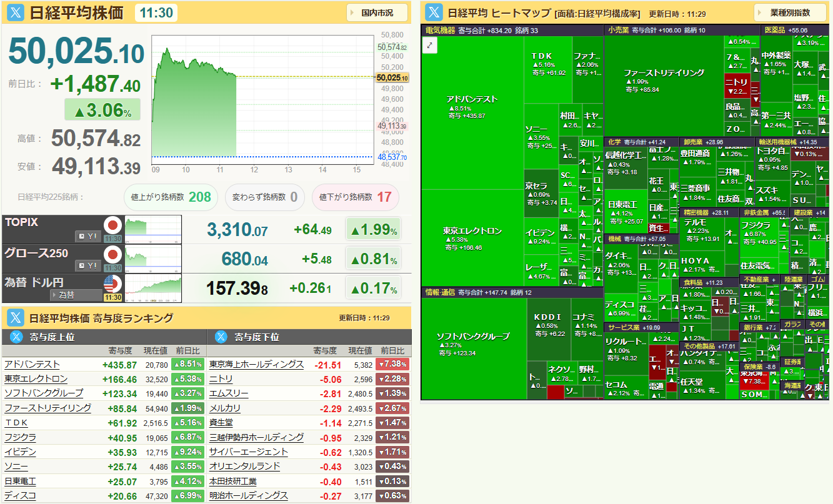Open the Y! link icon under グロース250
Viewport: 833px width, 504px height.
[x=88, y=265]
